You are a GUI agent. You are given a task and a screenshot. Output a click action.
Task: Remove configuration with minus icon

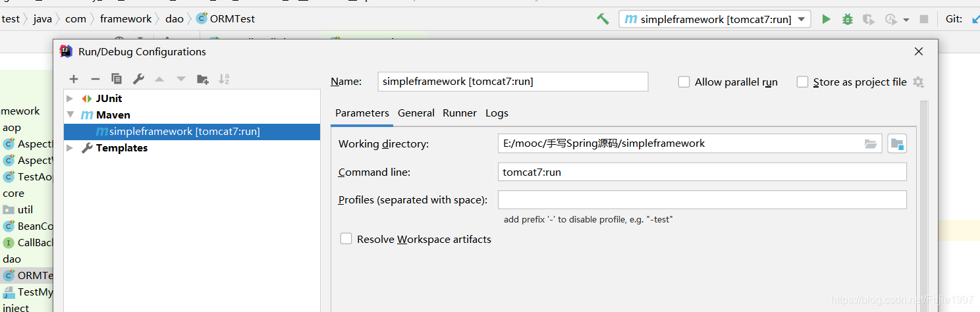[95, 79]
